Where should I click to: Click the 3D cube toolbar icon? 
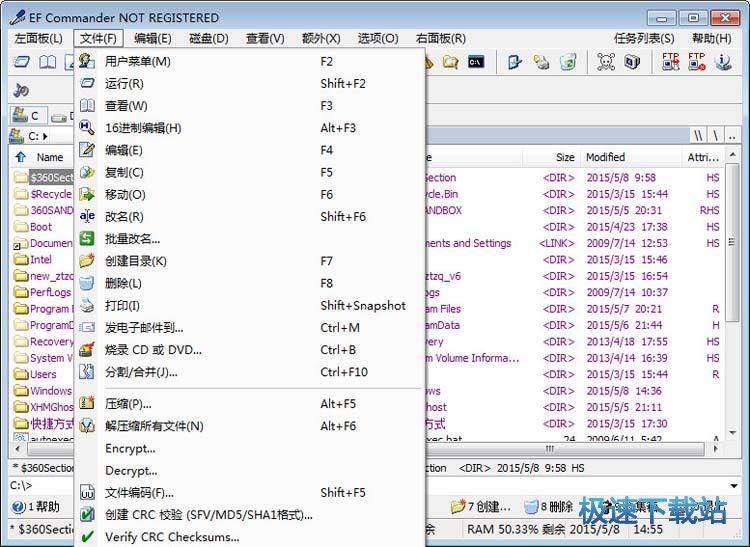pos(631,62)
